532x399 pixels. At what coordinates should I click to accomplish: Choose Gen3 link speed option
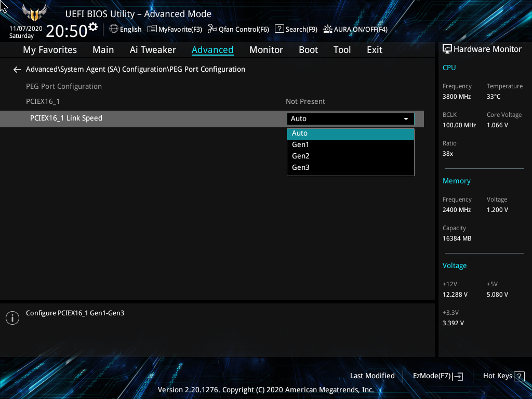pyautogui.click(x=351, y=168)
